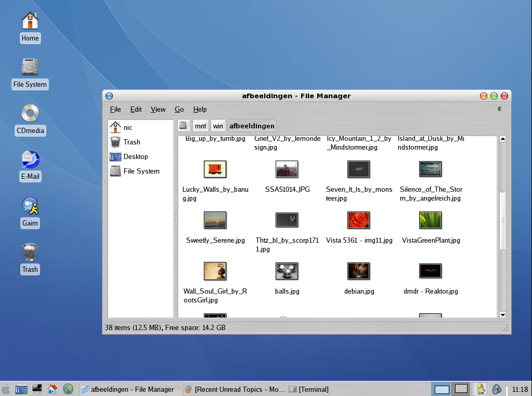Switch to first workspace in pager
The width and height of the screenshot is (532, 396).
[x=442, y=389]
